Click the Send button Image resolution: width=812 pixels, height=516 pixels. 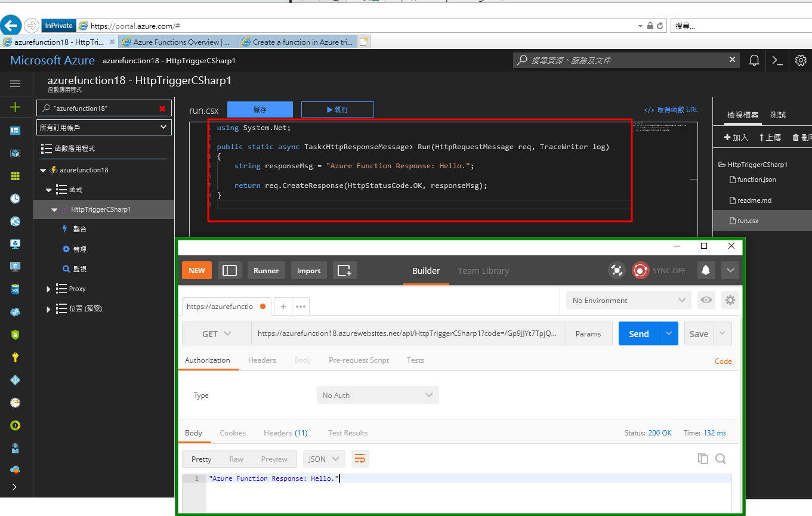point(638,333)
